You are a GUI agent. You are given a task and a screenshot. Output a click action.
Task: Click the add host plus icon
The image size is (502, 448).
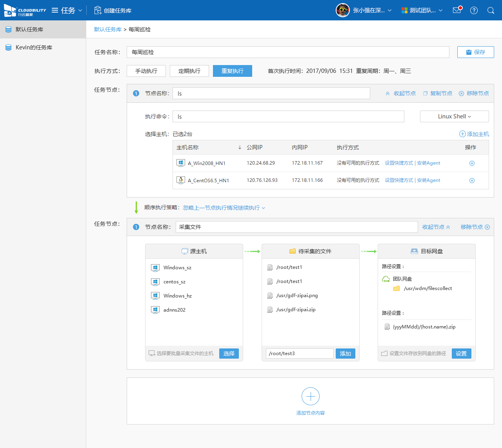pos(462,134)
